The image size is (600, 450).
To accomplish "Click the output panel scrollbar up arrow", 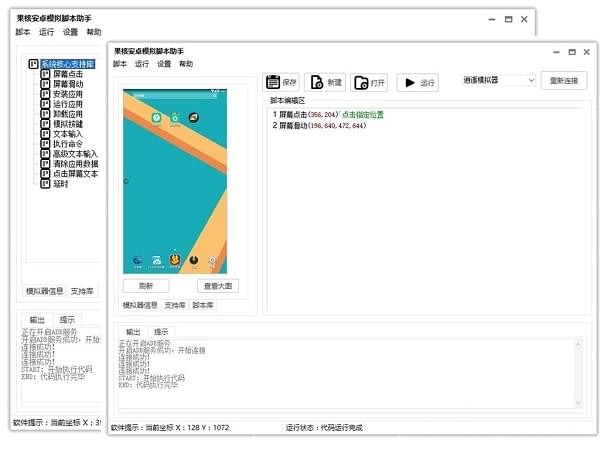I will pos(578,344).
